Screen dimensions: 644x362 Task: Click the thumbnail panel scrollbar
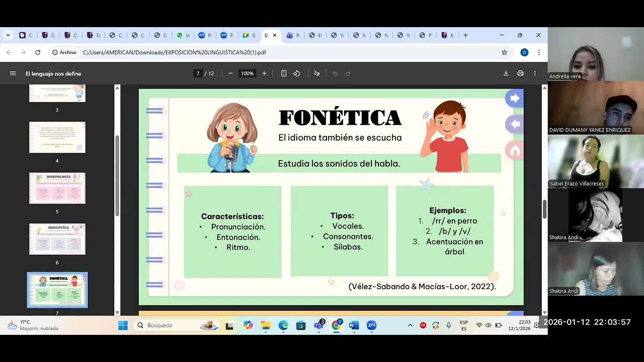pos(117,176)
